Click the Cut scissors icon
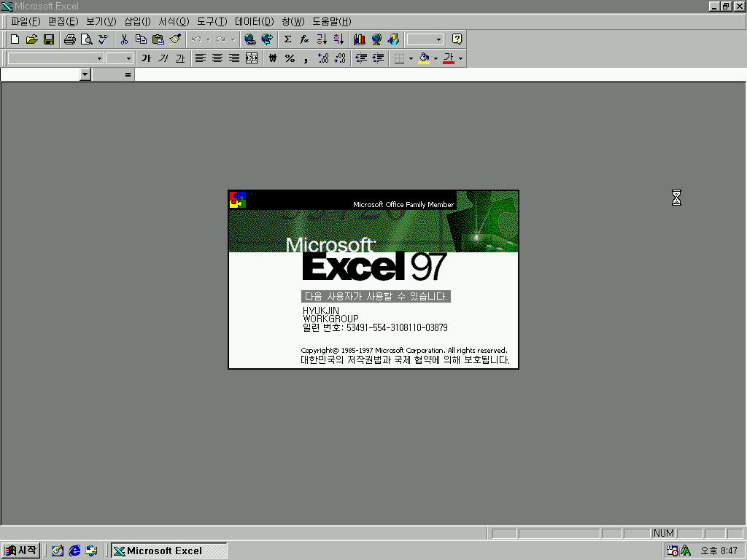747x560 pixels. point(124,39)
